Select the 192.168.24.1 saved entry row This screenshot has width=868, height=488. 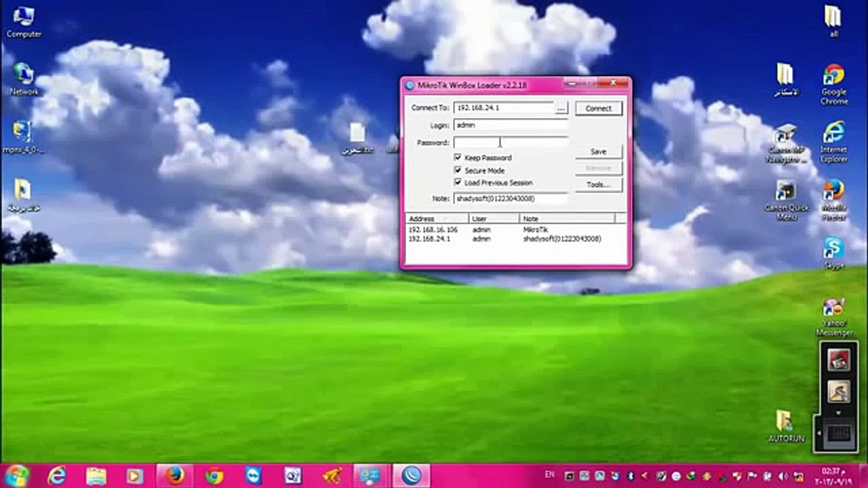(515, 239)
